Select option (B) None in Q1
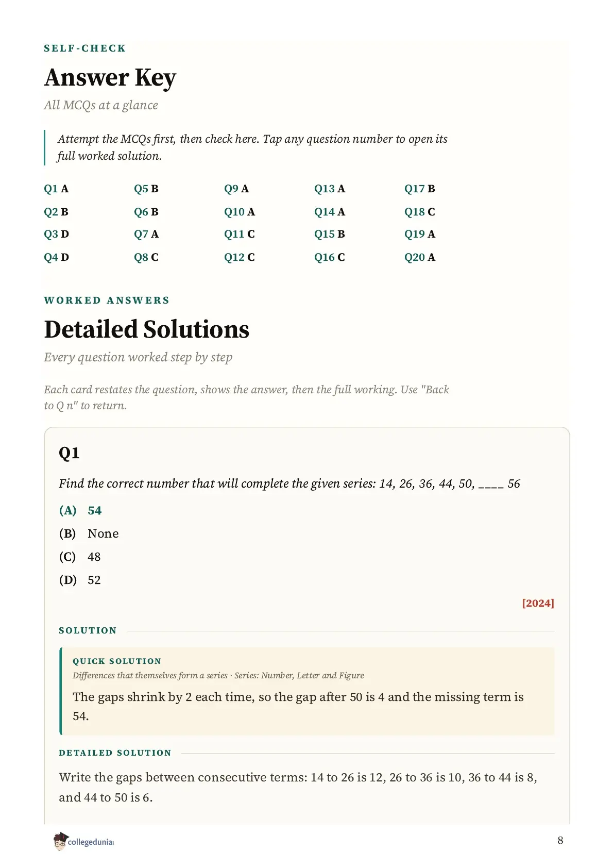 click(x=89, y=534)
